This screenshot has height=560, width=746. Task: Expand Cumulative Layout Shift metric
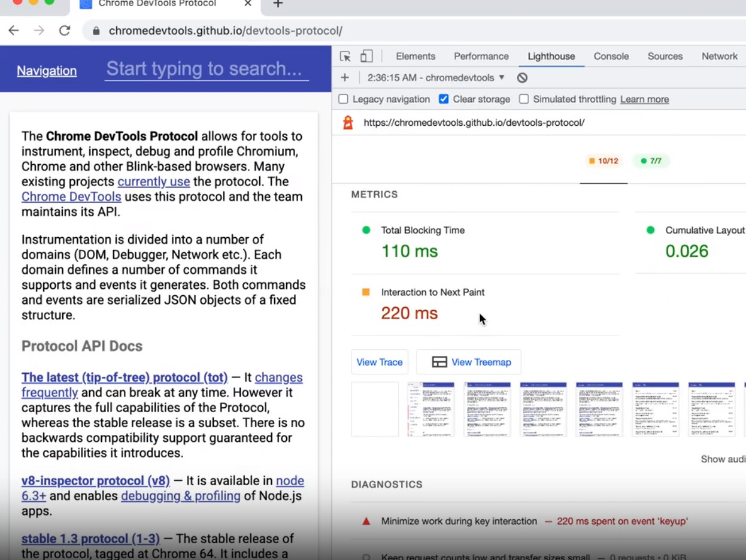[x=690, y=243]
